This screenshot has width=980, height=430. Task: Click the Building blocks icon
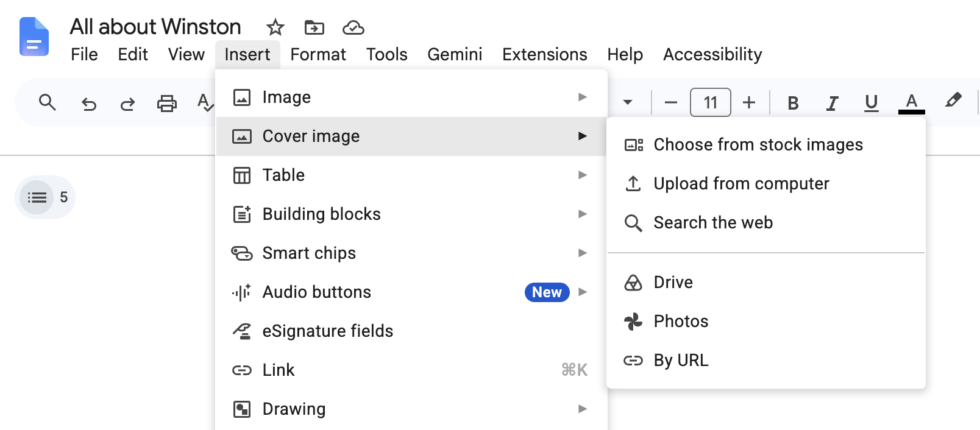242,214
